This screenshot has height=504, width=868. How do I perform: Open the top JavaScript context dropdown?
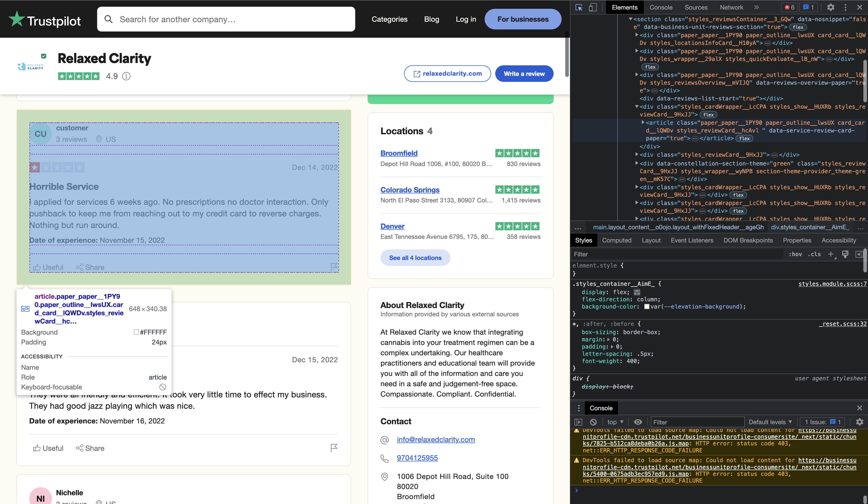(616, 422)
